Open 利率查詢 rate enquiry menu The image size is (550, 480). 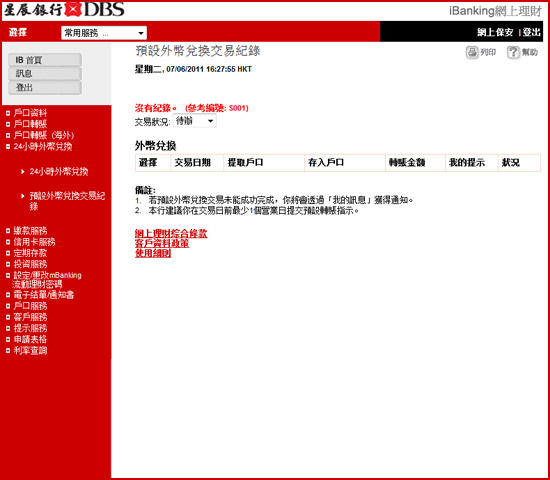tap(30, 350)
